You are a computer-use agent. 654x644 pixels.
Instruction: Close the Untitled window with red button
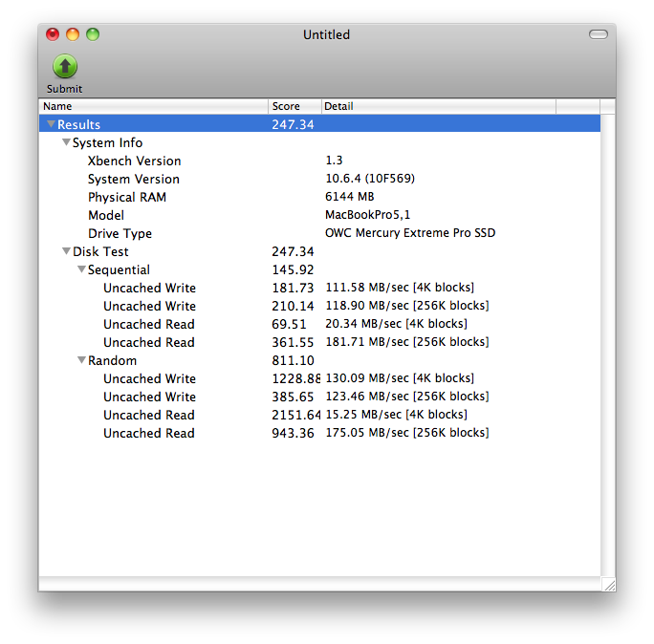(53, 34)
